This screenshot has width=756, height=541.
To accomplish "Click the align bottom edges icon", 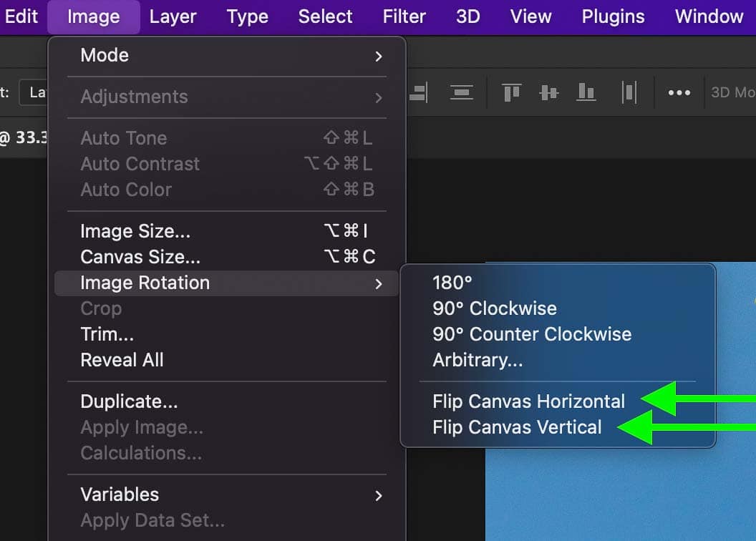I will tap(586, 92).
